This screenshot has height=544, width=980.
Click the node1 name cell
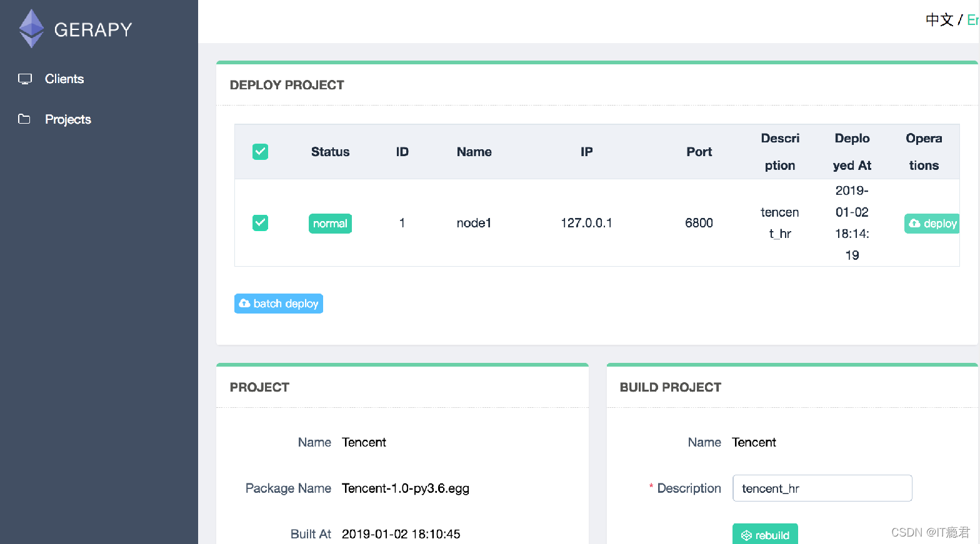pyautogui.click(x=474, y=223)
